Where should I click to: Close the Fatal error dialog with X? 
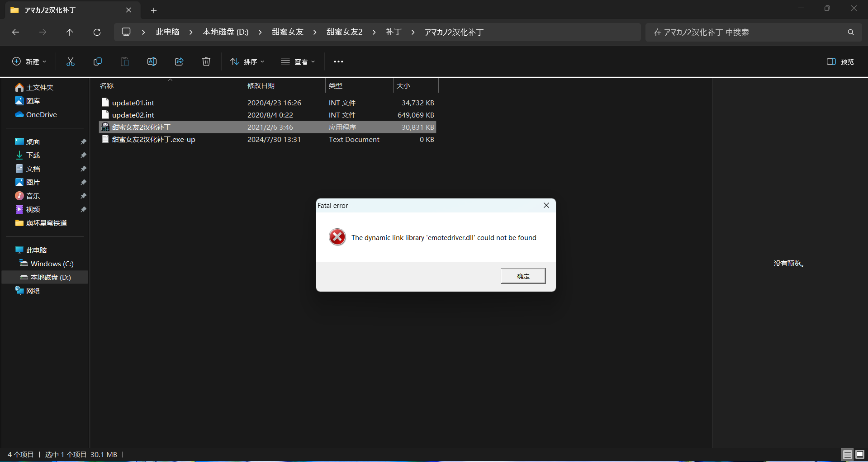[546, 205]
